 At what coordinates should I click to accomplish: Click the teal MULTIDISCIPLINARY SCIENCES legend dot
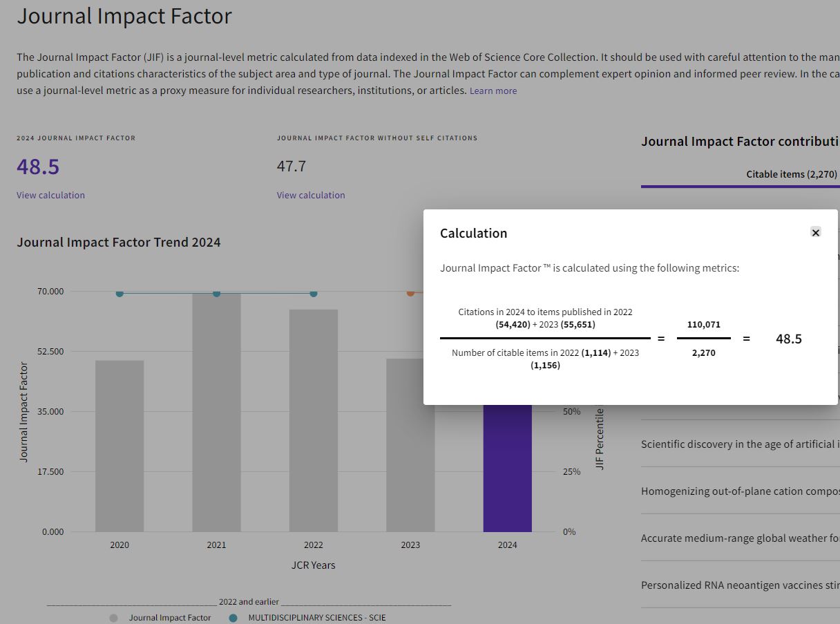click(x=233, y=618)
